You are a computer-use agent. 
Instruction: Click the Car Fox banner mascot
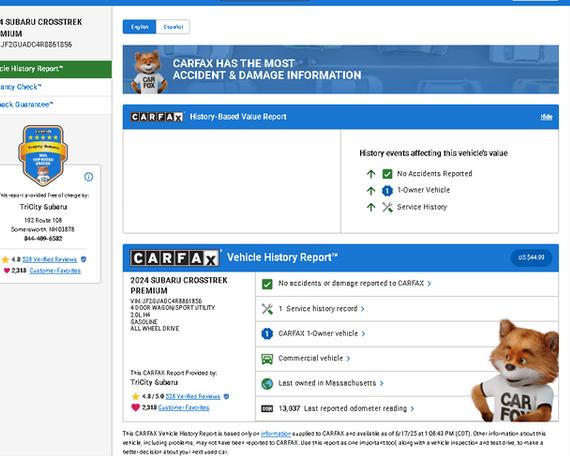(x=149, y=72)
